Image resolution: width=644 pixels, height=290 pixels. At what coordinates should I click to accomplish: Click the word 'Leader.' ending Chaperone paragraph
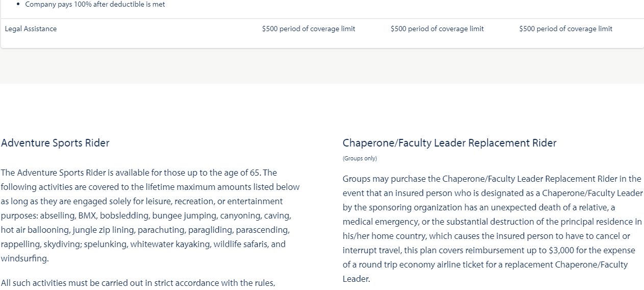(x=356, y=279)
